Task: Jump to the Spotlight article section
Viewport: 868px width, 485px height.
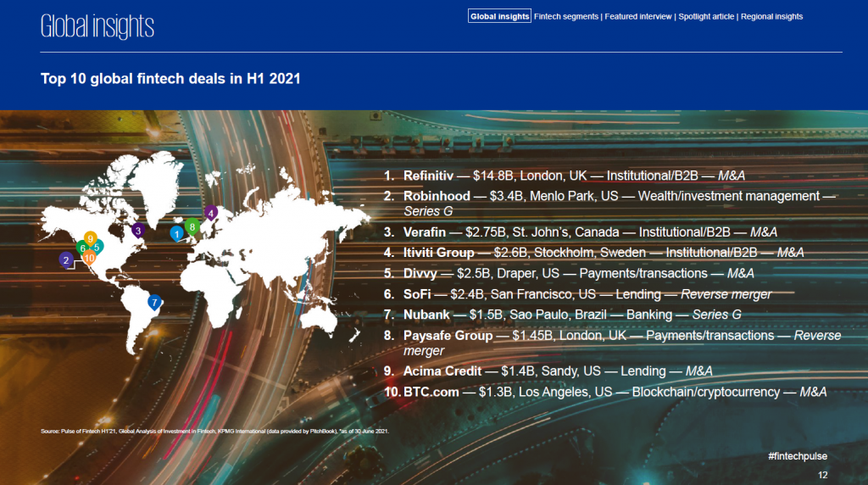Action: 706,17
